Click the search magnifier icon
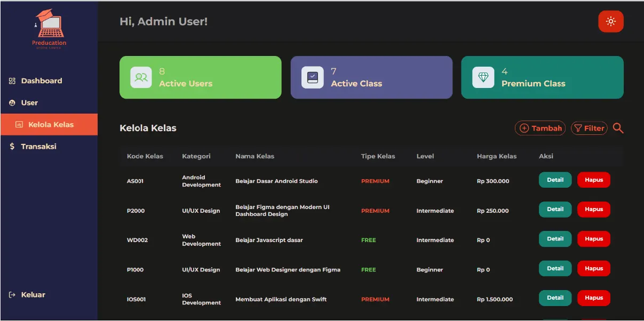This screenshot has height=321, width=644. point(618,128)
